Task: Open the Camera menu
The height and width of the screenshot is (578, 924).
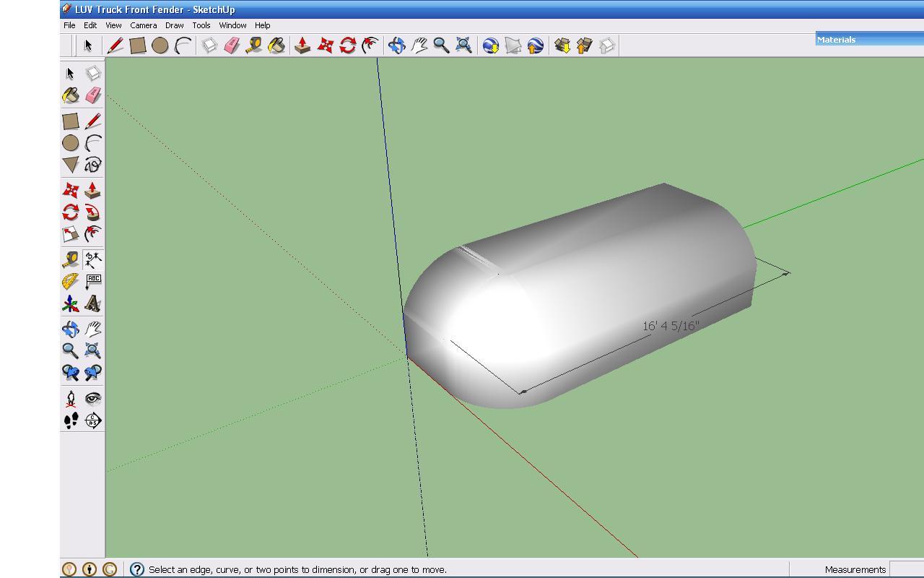Action: click(143, 25)
